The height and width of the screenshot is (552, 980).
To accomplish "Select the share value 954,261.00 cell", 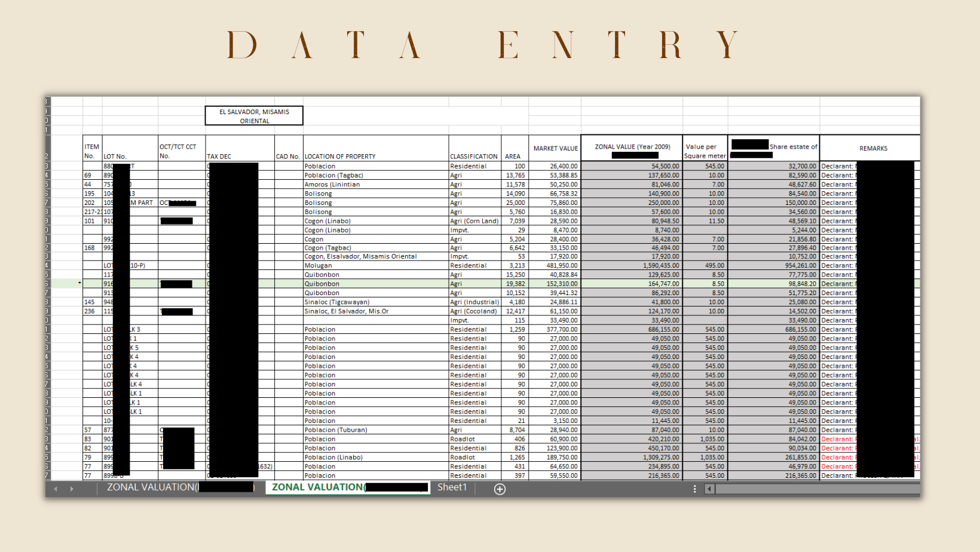I will click(774, 266).
